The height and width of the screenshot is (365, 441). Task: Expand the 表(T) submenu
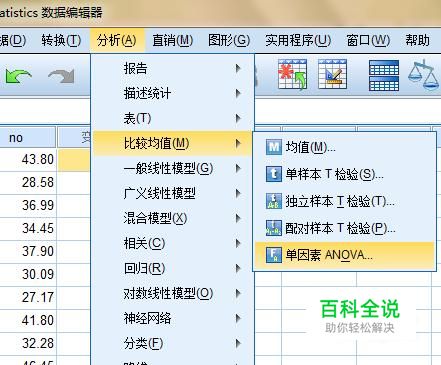(x=172, y=118)
